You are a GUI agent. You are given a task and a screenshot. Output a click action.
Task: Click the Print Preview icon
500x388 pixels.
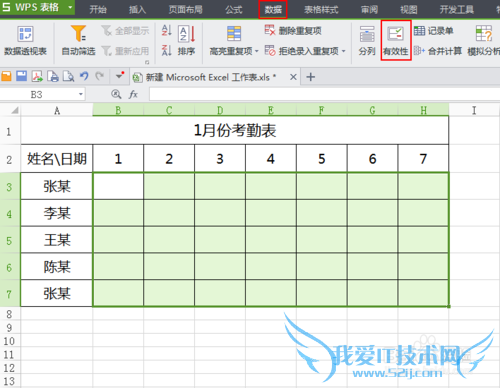69,77
